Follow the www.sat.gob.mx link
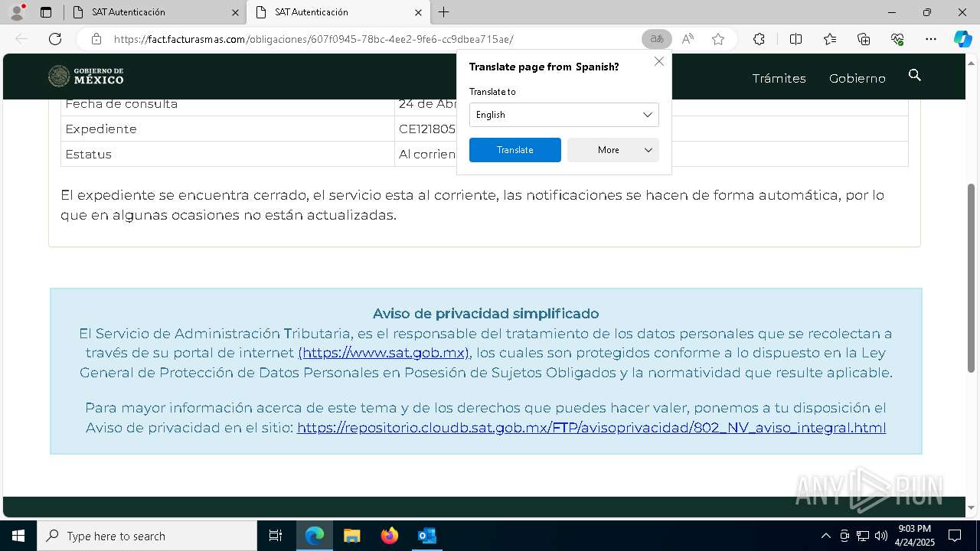Image resolution: width=980 pixels, height=551 pixels. point(384,353)
